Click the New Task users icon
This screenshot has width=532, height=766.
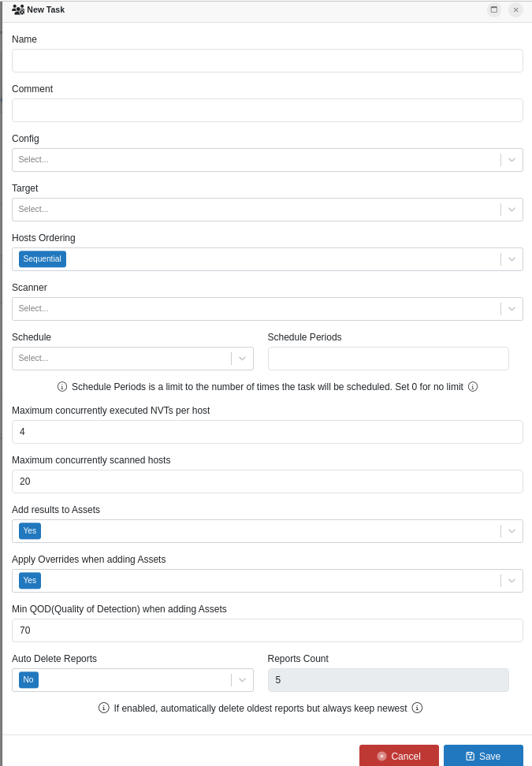point(18,9)
